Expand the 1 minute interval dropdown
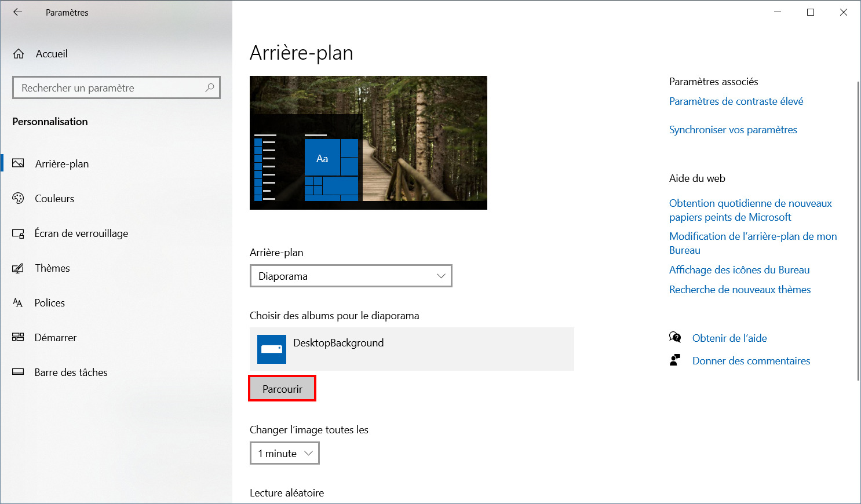861x504 pixels. [x=284, y=453]
